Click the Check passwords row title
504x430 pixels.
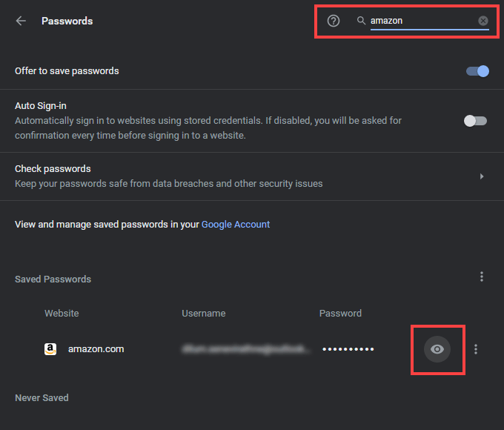tap(53, 168)
